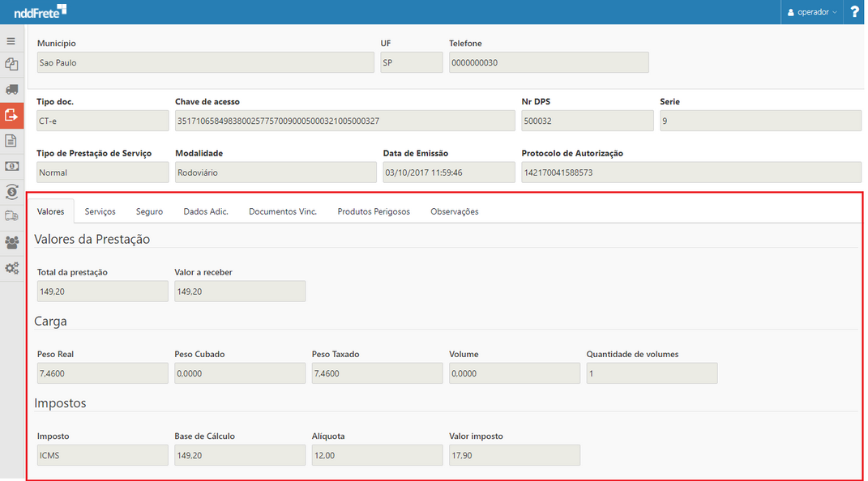The width and height of the screenshot is (868, 481).
Task: Click the help question mark icon
Action: (854, 12)
